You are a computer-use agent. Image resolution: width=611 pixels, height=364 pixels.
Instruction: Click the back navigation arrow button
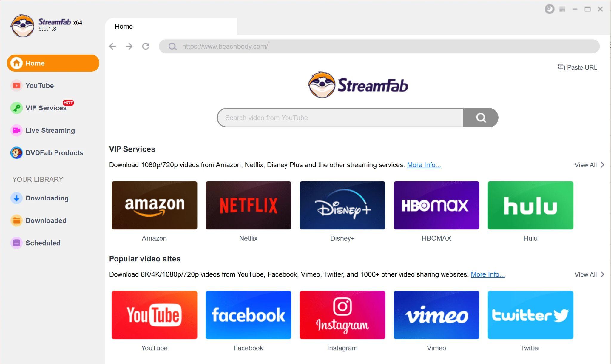tap(113, 46)
